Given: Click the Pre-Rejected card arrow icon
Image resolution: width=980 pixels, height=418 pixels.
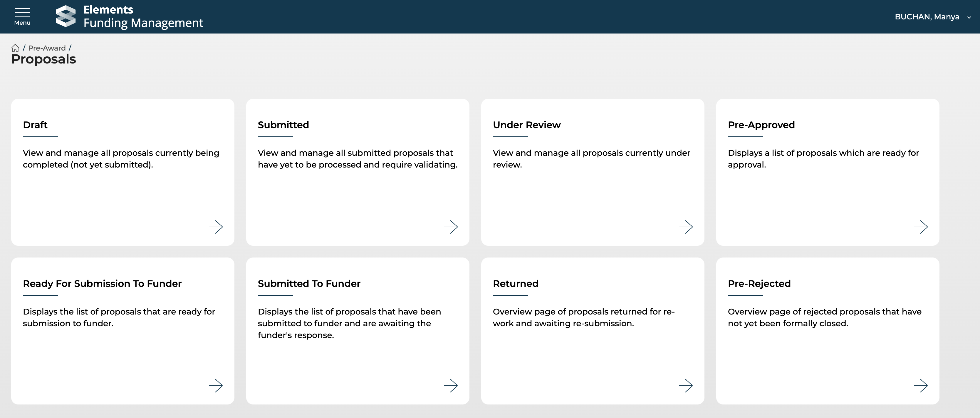Looking at the screenshot, I should [920, 386].
